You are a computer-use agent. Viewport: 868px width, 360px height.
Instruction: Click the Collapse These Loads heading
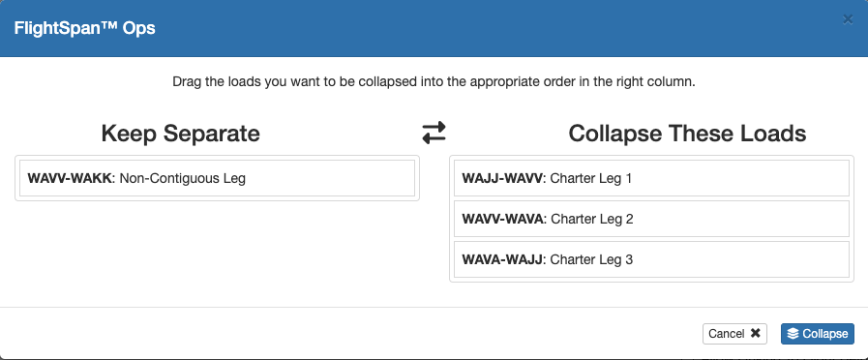pos(687,134)
